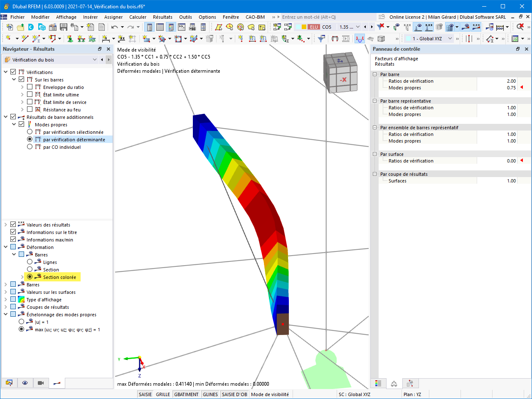Enable the Résistance au feu checkbox
Image resolution: width=532 pixels, height=399 pixels.
click(30, 109)
